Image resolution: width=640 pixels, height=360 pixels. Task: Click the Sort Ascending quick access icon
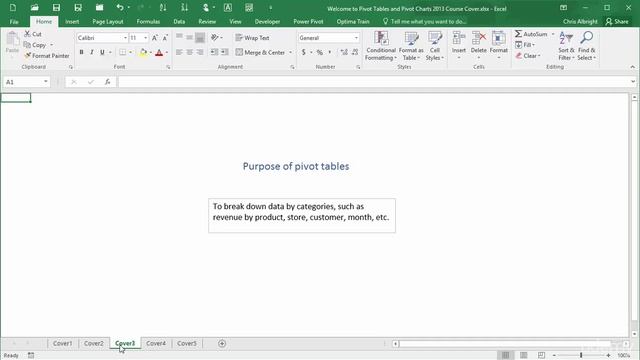pyautogui.click(x=163, y=7)
